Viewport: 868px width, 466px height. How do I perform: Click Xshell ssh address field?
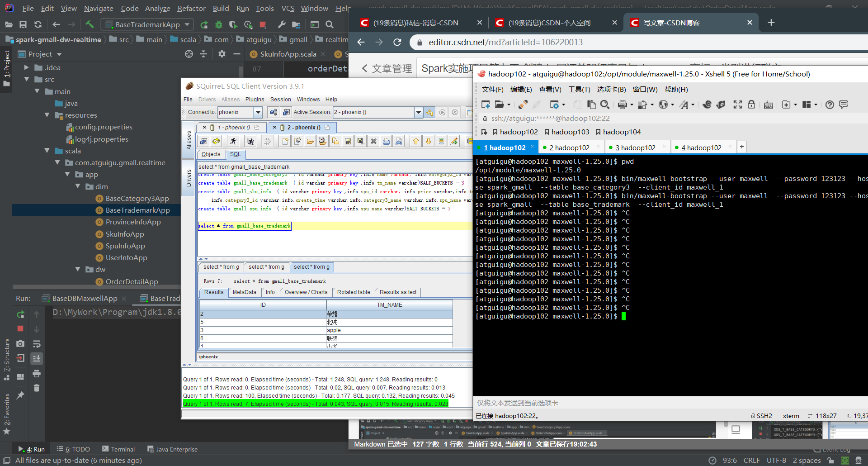(x=550, y=118)
